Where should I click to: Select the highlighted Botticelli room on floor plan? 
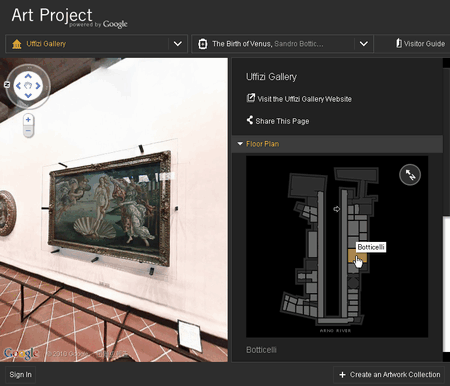[x=357, y=256]
